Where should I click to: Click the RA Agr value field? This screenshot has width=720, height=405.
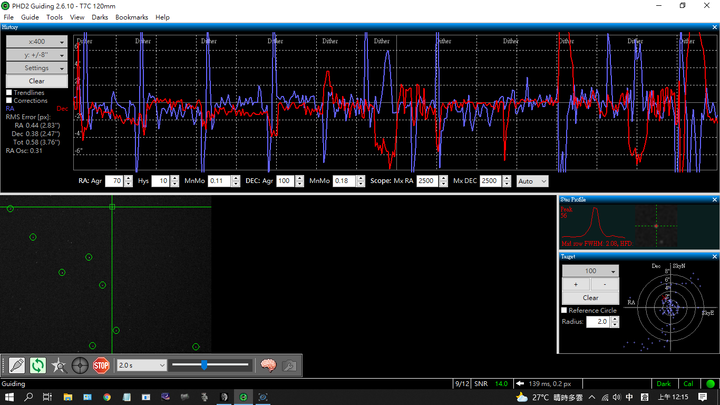114,181
